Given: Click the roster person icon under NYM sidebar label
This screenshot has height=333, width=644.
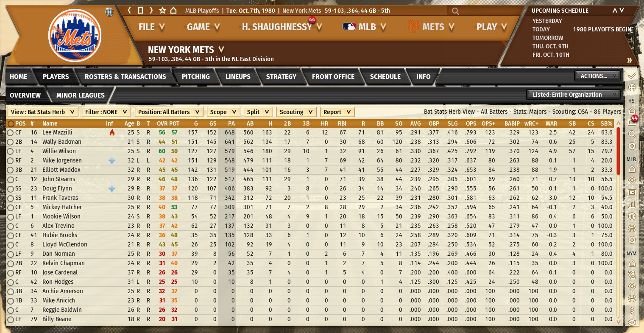Looking at the screenshot, I should [x=632, y=275].
